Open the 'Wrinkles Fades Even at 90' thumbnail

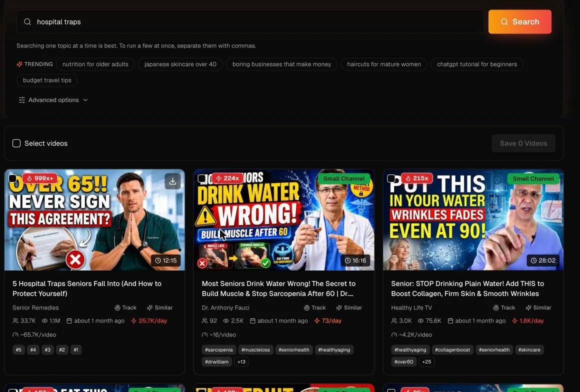click(x=473, y=219)
